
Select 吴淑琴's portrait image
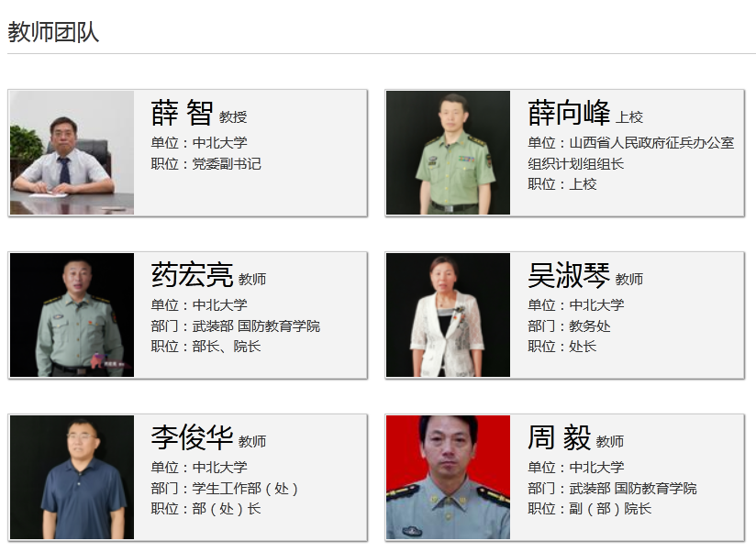pyautogui.click(x=448, y=315)
